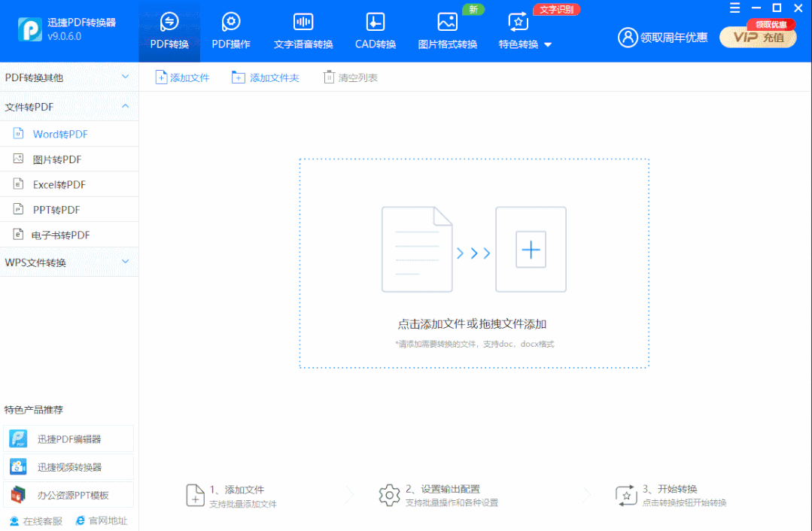Select PPT转PDF in sidebar
This screenshot has height=531, width=812.
pyautogui.click(x=69, y=210)
